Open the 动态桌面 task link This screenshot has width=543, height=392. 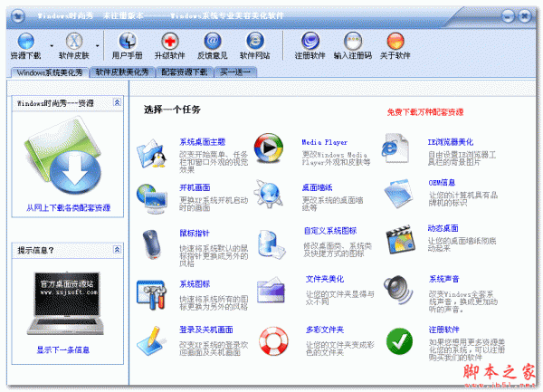(443, 228)
